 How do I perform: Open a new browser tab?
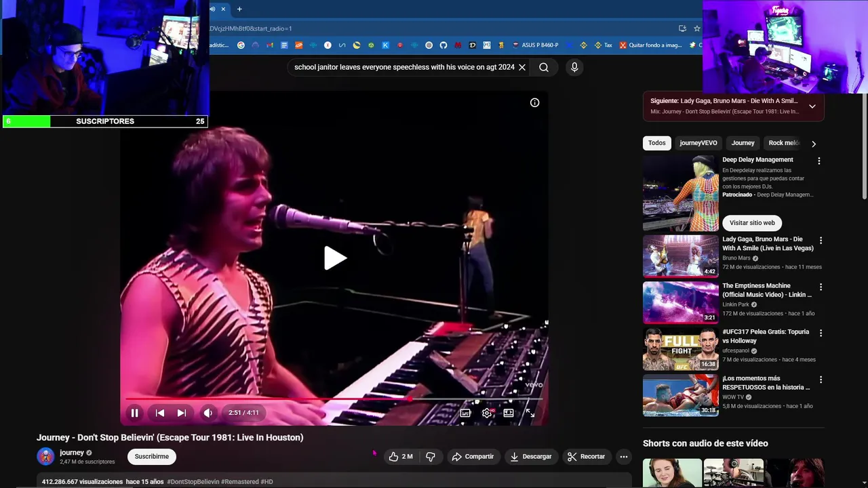pyautogui.click(x=239, y=9)
